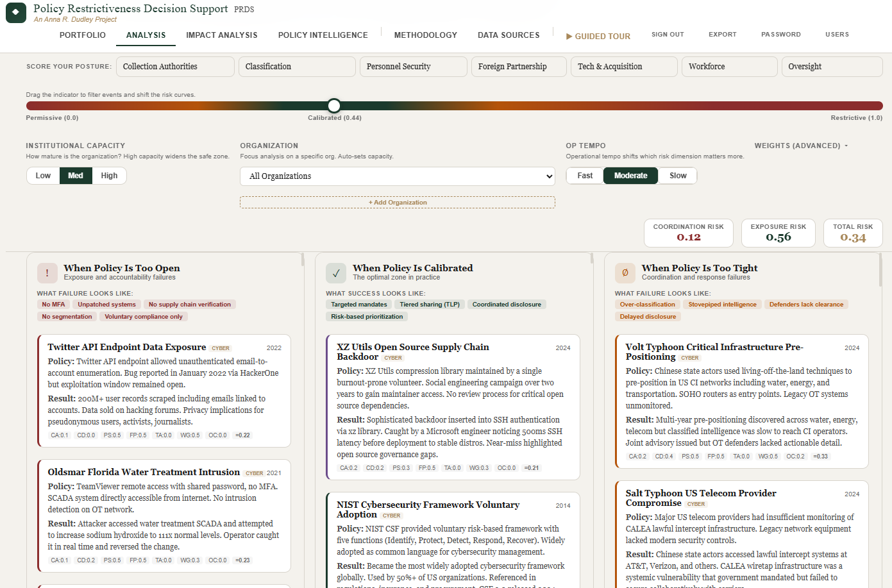Click the warning icon on When Policy Is Too Open

pyautogui.click(x=47, y=273)
